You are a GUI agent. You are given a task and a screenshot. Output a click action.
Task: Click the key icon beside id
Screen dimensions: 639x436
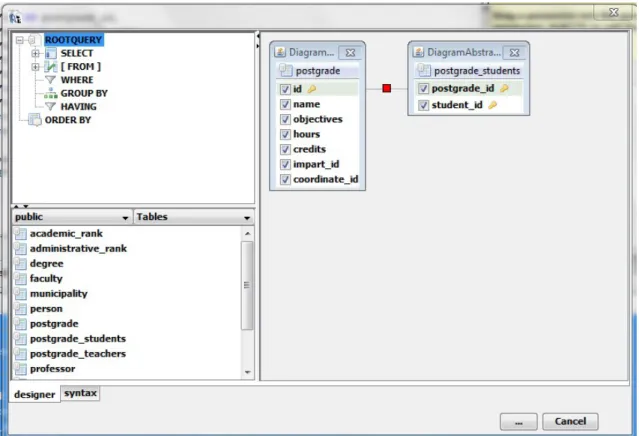click(x=312, y=89)
